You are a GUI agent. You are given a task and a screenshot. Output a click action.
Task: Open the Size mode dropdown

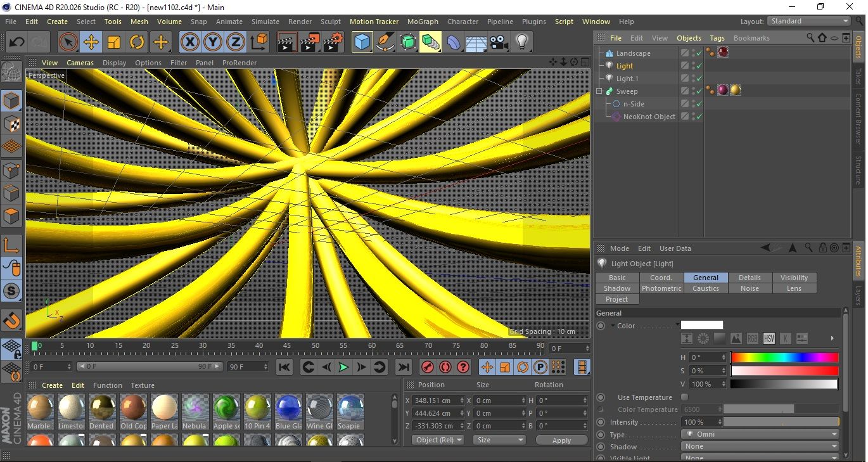point(500,440)
